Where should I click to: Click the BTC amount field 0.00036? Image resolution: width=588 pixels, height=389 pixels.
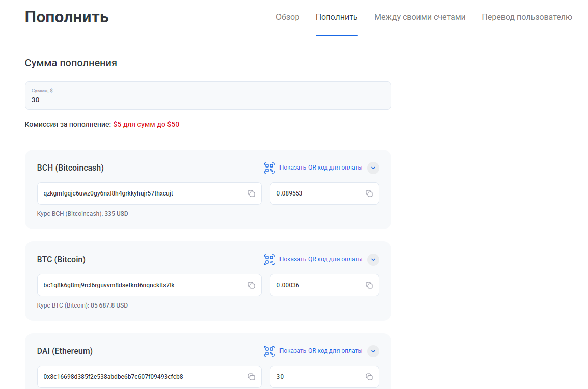click(324, 285)
